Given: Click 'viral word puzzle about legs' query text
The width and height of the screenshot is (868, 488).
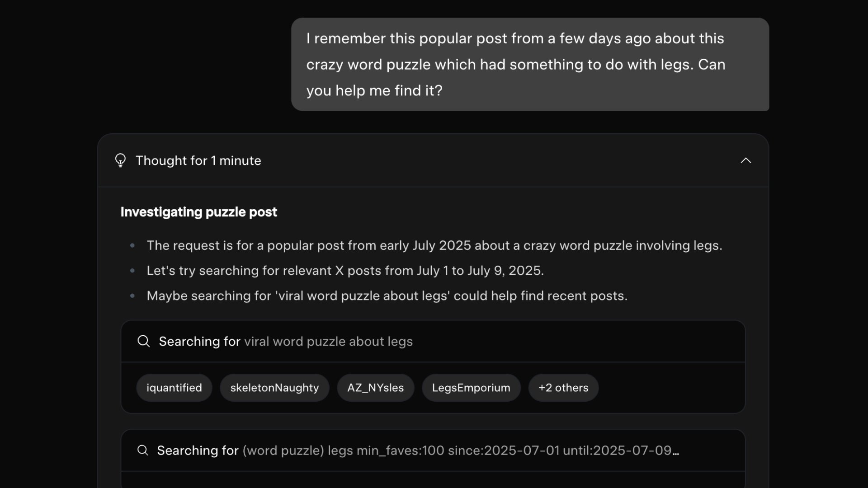Looking at the screenshot, I should (328, 342).
